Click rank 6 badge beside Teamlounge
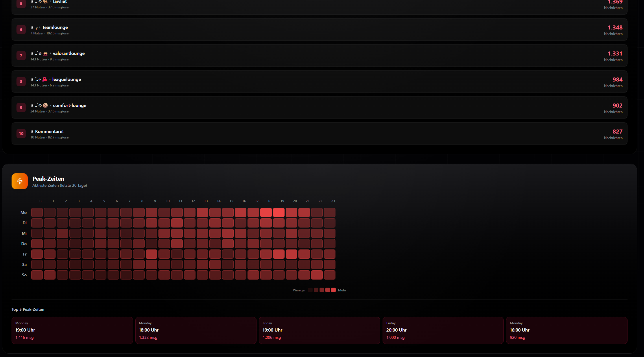Viewport: 644px width, 357px height. (21, 29)
